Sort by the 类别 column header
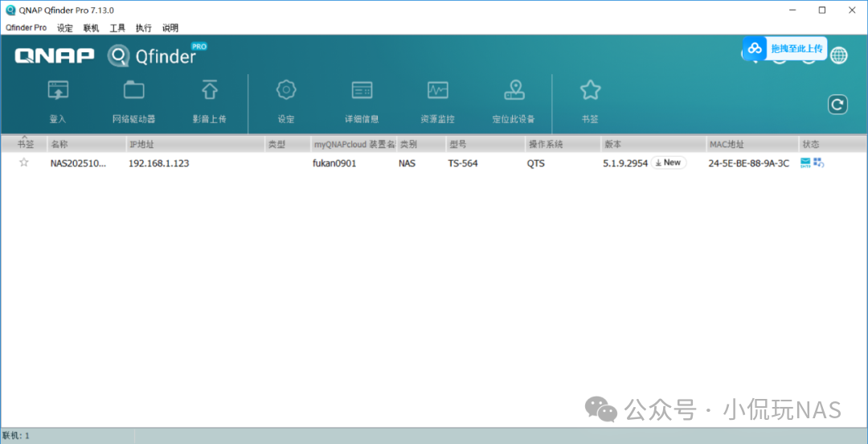This screenshot has width=868, height=444. click(x=422, y=144)
